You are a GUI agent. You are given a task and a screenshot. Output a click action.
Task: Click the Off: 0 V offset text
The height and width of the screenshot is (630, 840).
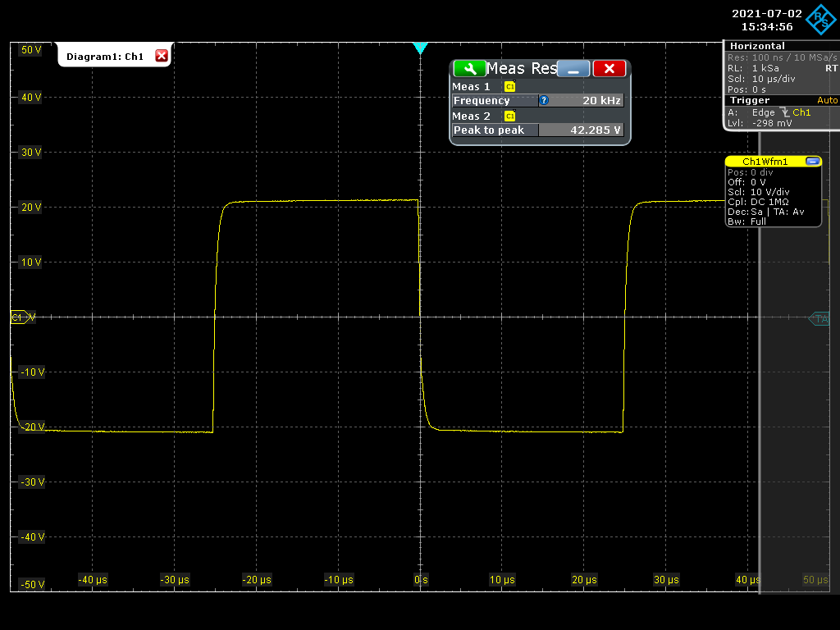click(x=746, y=182)
